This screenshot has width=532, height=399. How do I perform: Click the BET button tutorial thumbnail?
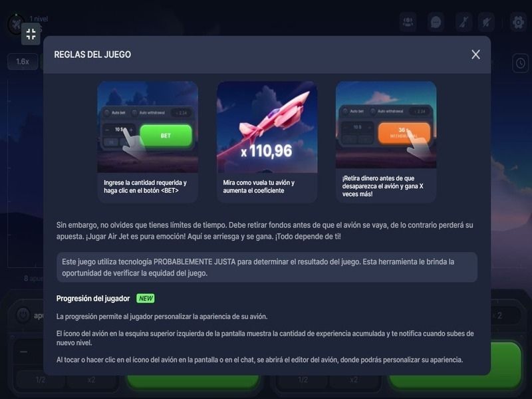click(x=148, y=127)
